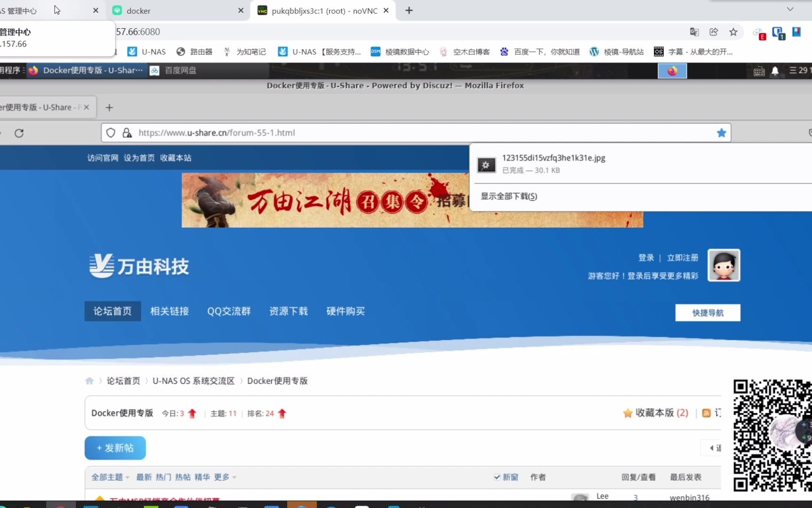812x508 pixels.
Task: Switch to the noVNC browser tab
Action: 324,10
